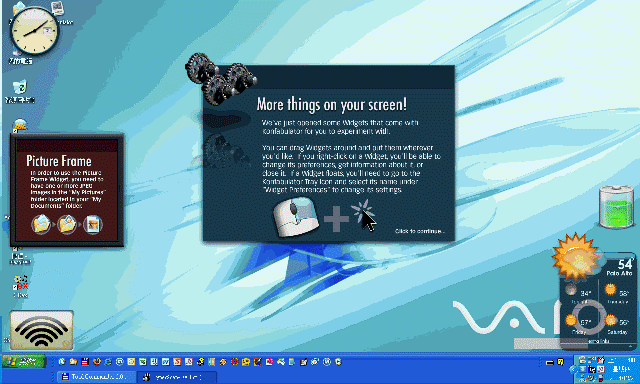Click the Saturday forecast sun icon
The width and height of the screenshot is (640, 384).
coord(610,320)
